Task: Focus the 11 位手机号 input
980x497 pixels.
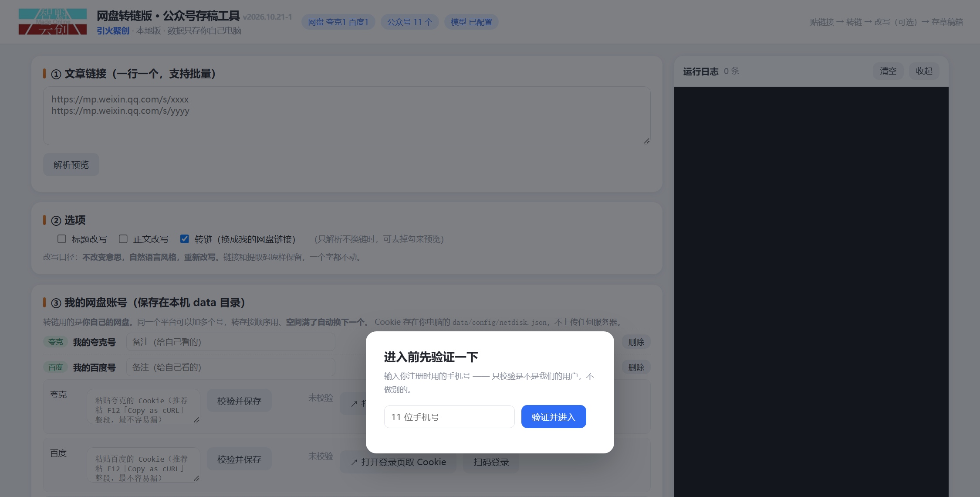Action: click(449, 417)
